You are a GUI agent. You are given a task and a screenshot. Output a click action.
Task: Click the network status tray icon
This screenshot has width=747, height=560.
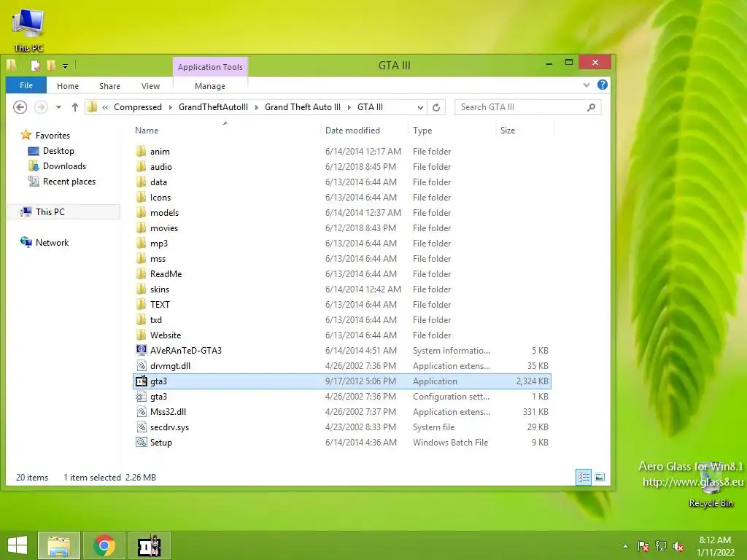pos(661,546)
